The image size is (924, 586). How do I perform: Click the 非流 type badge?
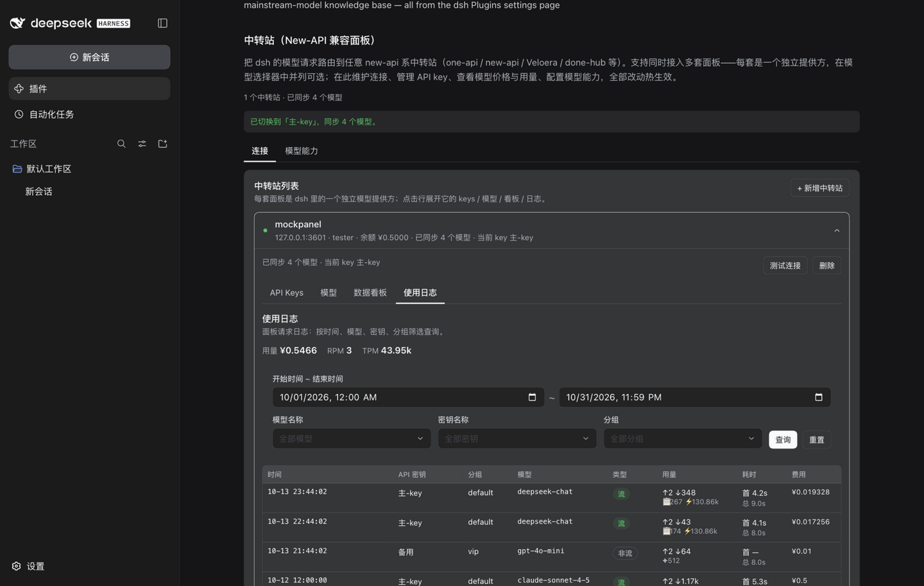point(625,553)
